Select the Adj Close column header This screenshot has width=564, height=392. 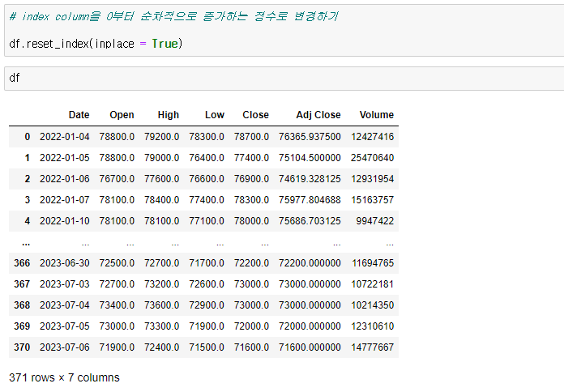tap(318, 115)
